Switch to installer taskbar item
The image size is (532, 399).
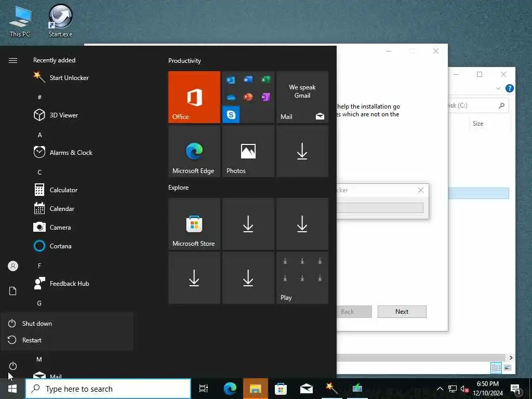357,389
